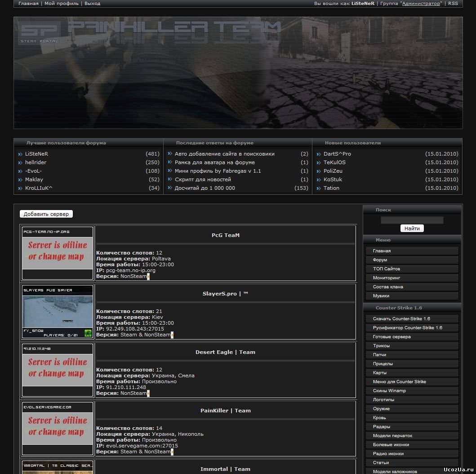
Task: Open topic Досчитай до 1 000 000
Action: [x=205, y=188]
